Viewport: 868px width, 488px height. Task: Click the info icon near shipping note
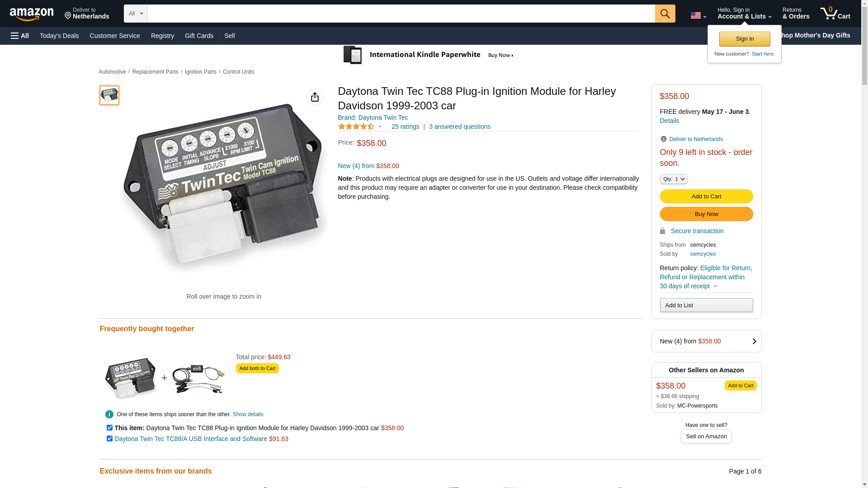[109, 414]
